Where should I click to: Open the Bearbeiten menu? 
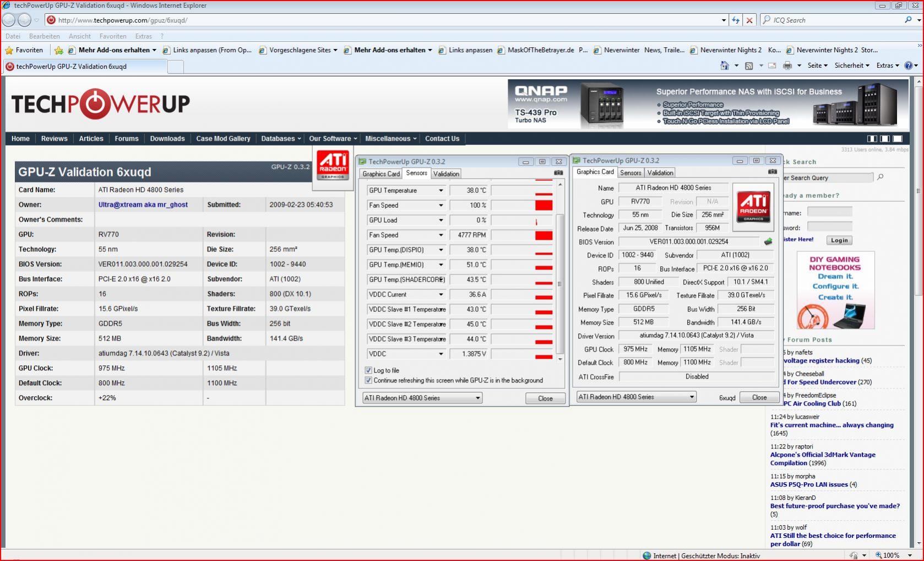tap(45, 36)
